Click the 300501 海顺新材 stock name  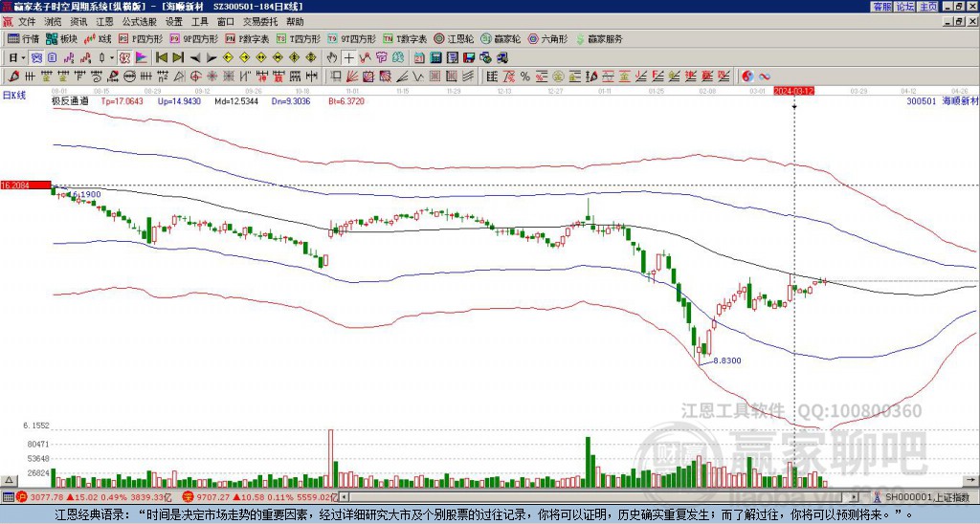[942, 100]
